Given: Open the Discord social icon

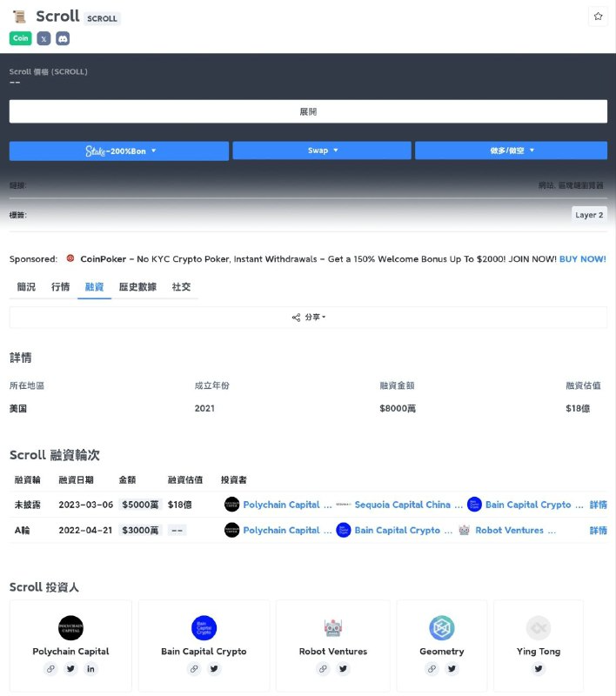Looking at the screenshot, I should (x=63, y=38).
